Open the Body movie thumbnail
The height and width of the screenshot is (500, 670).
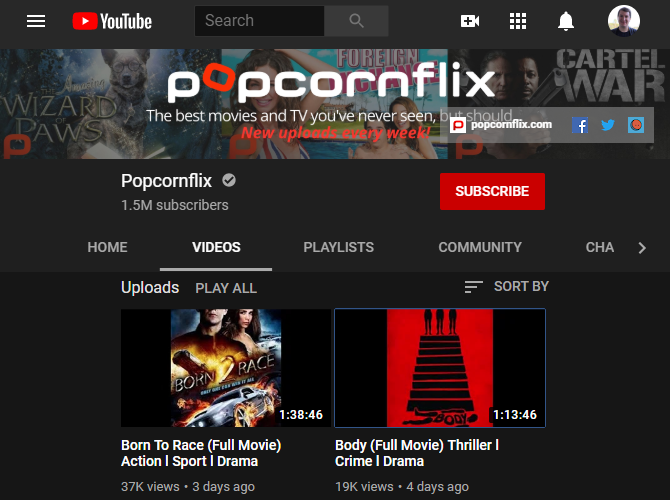coord(440,368)
